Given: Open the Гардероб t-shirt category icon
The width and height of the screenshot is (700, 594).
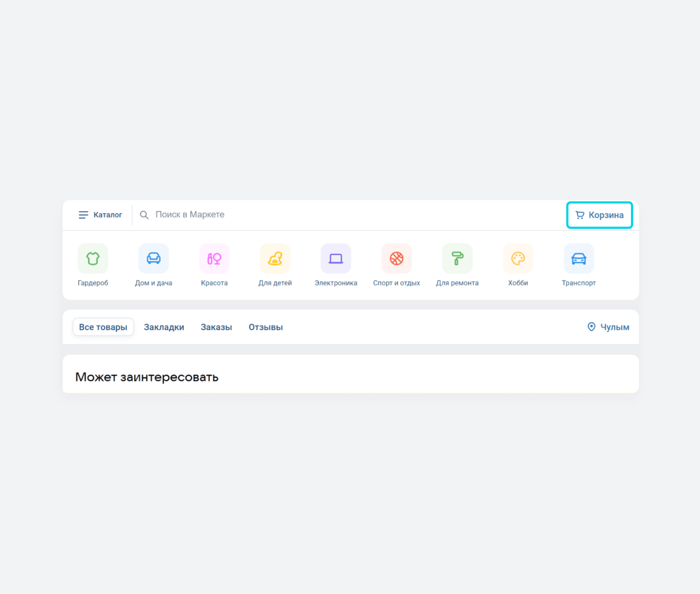Looking at the screenshot, I should point(93,258).
